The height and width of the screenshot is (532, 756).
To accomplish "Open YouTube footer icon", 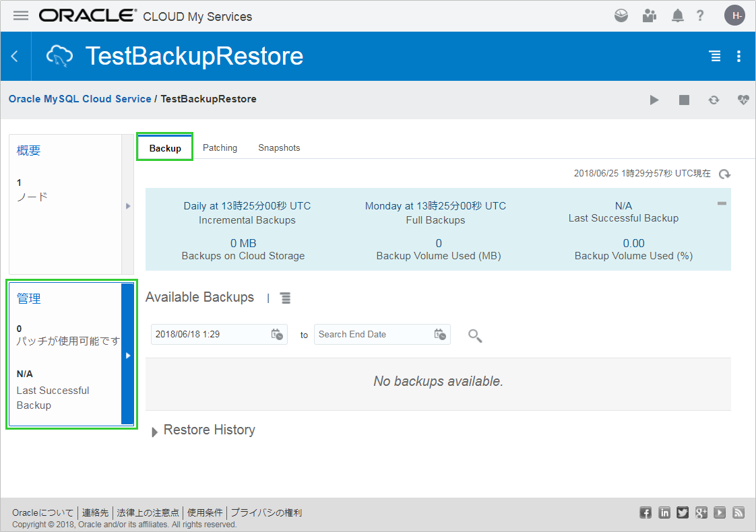I will tap(720, 512).
